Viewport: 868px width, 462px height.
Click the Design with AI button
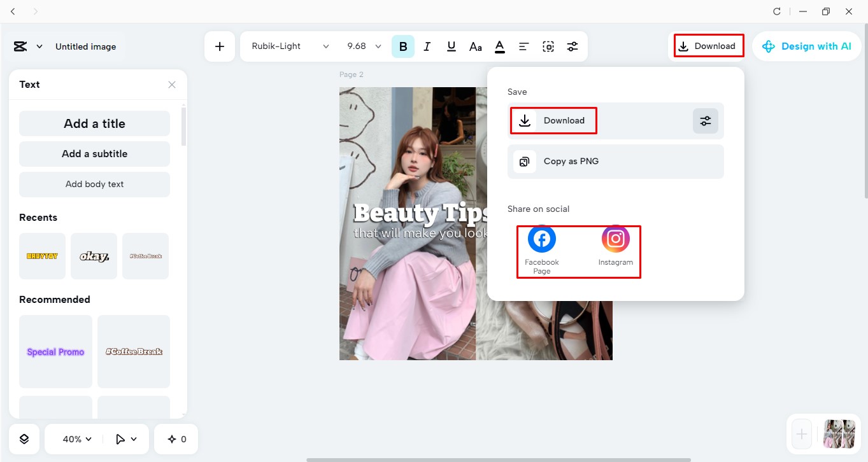[806, 46]
